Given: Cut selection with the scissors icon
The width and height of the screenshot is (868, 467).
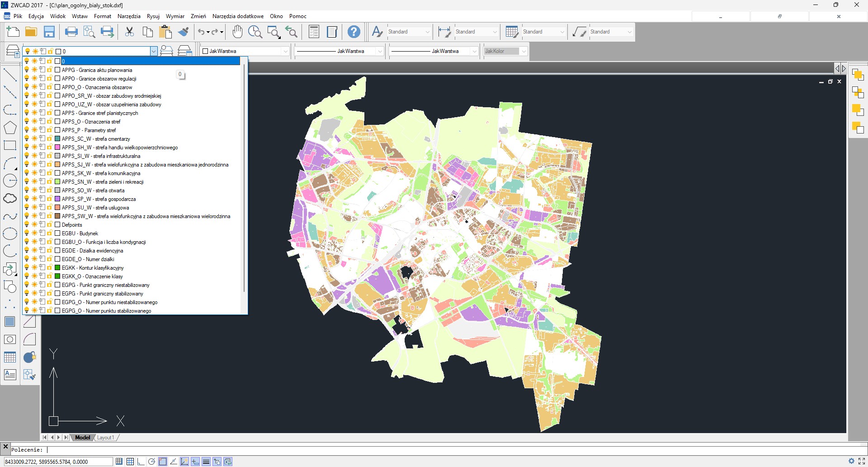Looking at the screenshot, I should (x=129, y=32).
